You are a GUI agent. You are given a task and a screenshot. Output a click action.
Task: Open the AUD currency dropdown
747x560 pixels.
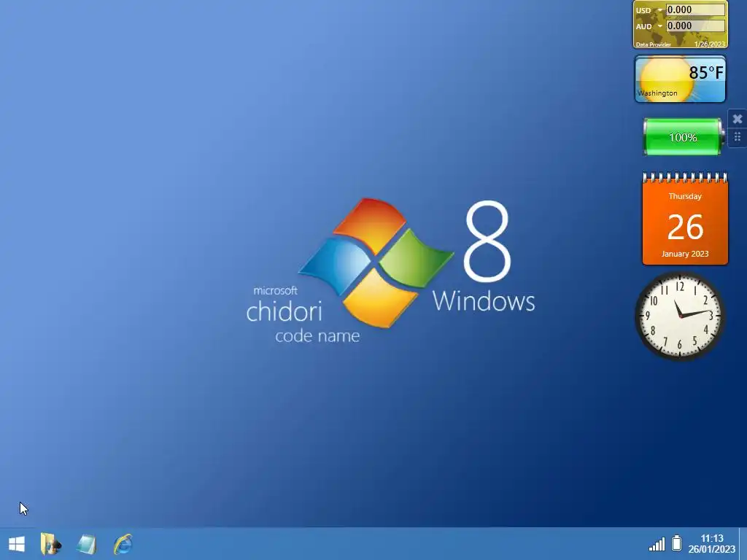pos(659,26)
